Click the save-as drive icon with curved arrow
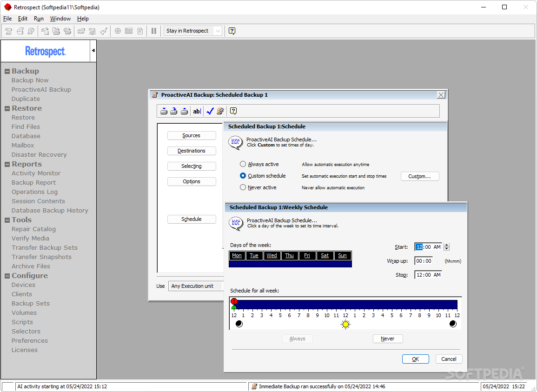Screen dimensions: 537x392 [174, 111]
